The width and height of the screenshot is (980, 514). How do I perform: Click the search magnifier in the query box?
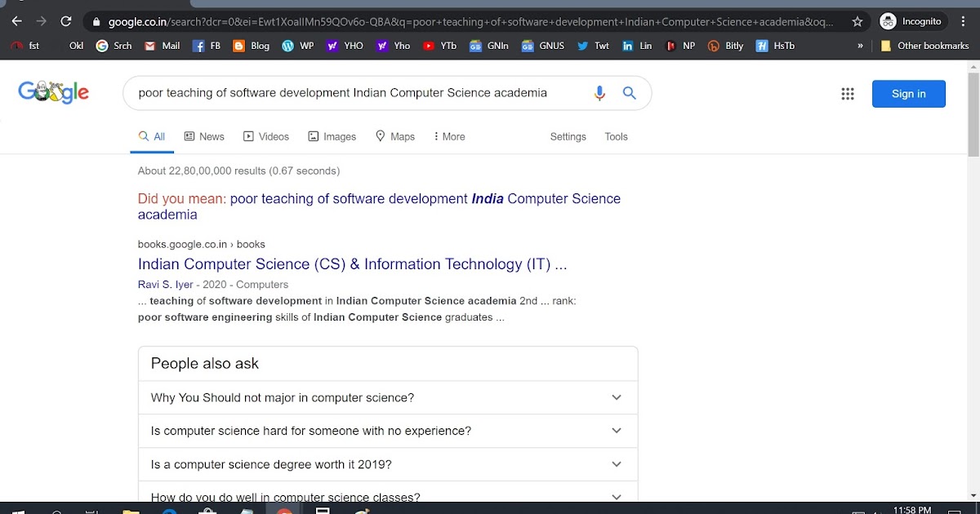click(629, 92)
